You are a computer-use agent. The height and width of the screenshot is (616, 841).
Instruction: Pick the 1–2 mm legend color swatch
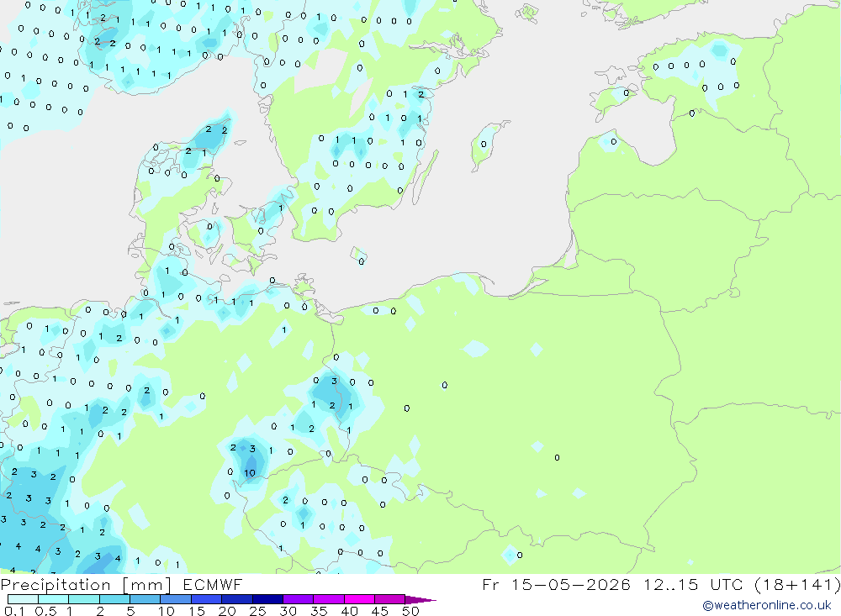(84, 599)
